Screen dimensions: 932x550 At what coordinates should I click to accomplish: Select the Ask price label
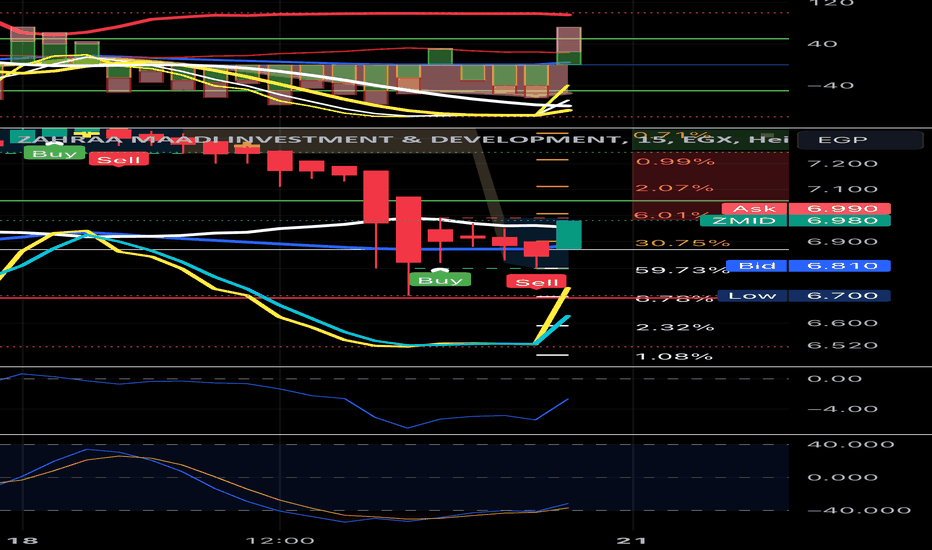754,209
